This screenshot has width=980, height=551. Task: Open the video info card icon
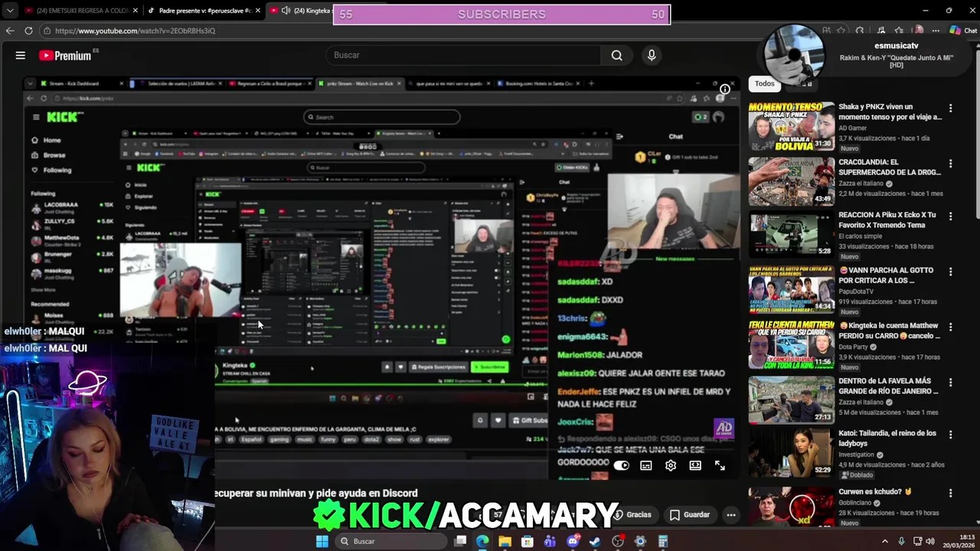(724, 90)
